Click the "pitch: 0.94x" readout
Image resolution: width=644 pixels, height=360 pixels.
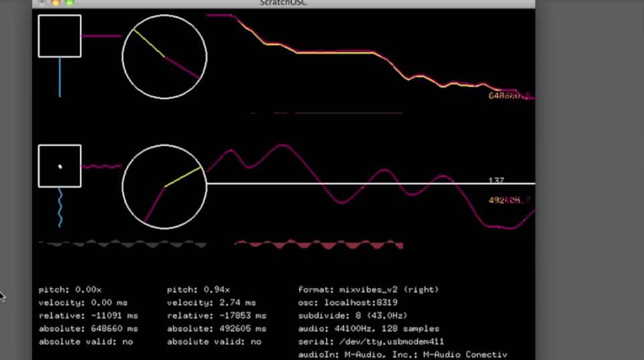pos(199,289)
